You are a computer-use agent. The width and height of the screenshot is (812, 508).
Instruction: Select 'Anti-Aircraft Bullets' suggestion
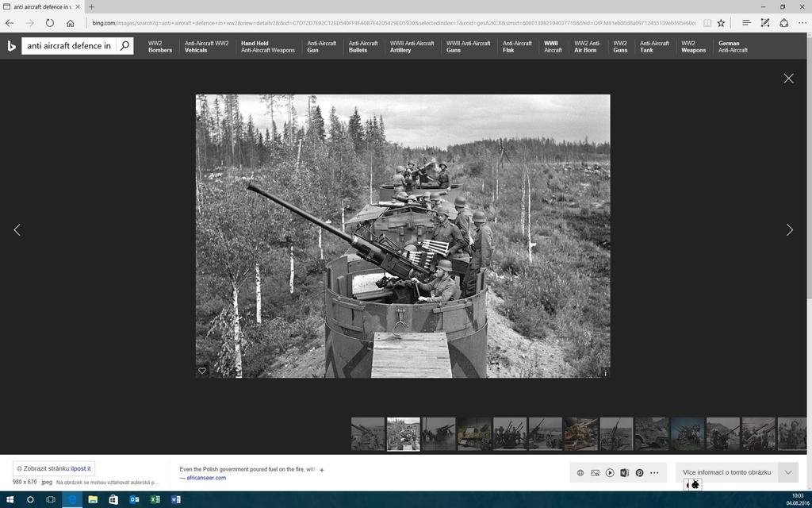pos(363,47)
